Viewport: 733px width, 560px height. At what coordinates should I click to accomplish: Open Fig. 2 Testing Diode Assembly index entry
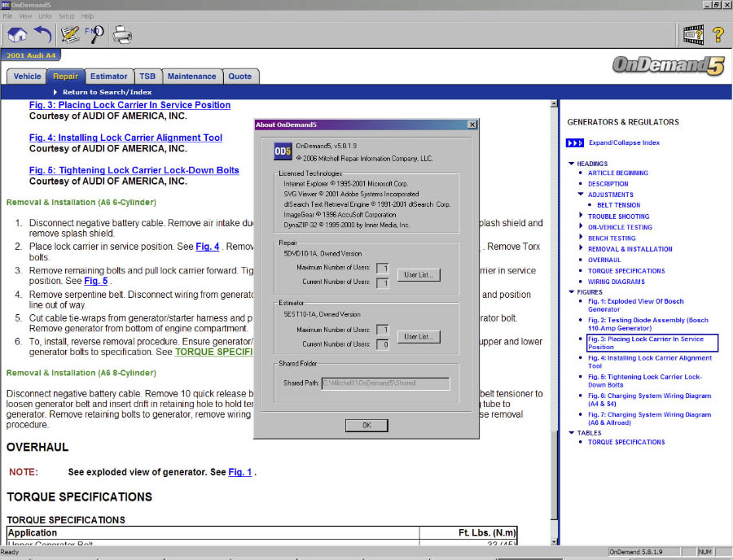(648, 324)
